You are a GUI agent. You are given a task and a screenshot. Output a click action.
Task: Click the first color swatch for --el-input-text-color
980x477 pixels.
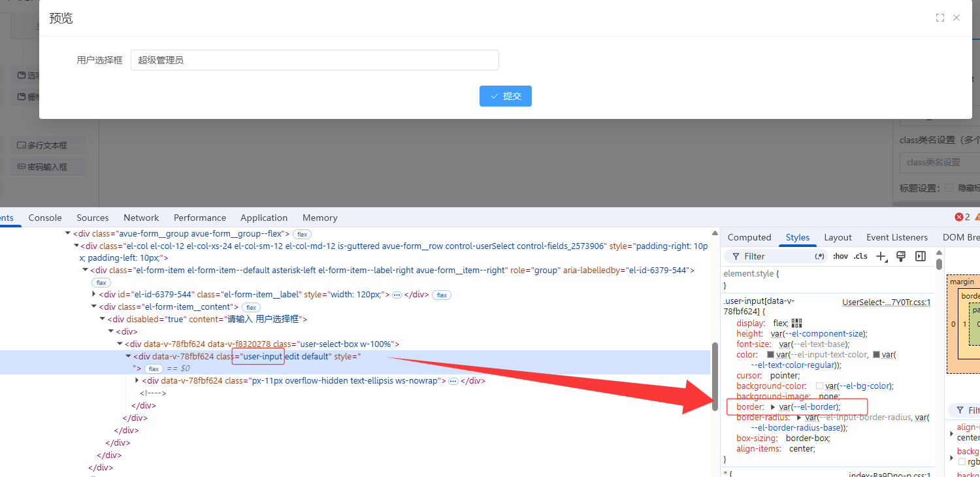[771, 355]
